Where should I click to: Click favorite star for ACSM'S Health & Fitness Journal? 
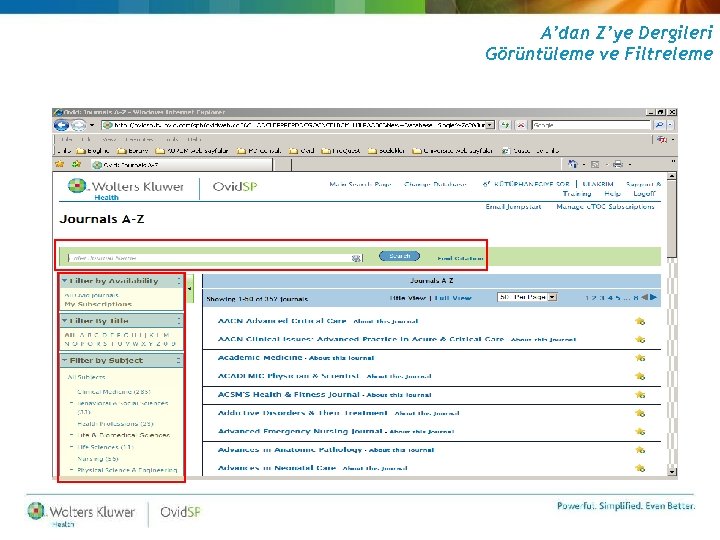tap(640, 394)
